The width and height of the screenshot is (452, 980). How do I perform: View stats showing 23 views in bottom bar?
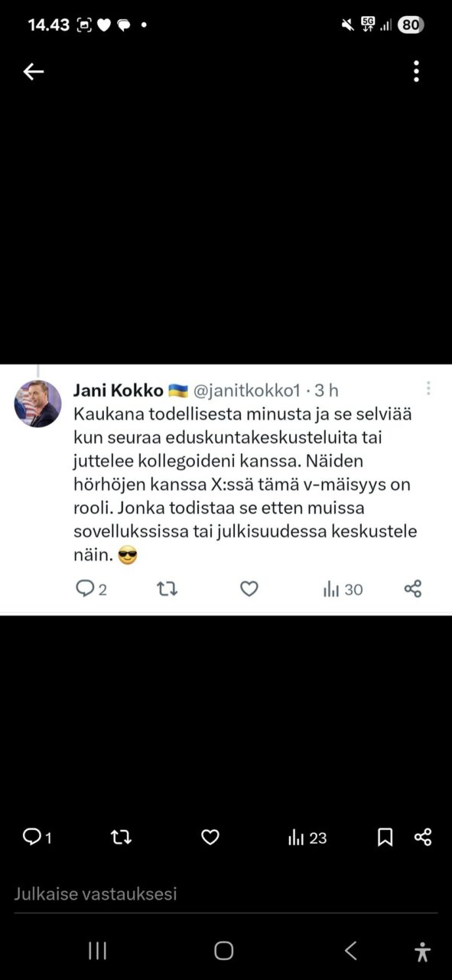tap(307, 838)
